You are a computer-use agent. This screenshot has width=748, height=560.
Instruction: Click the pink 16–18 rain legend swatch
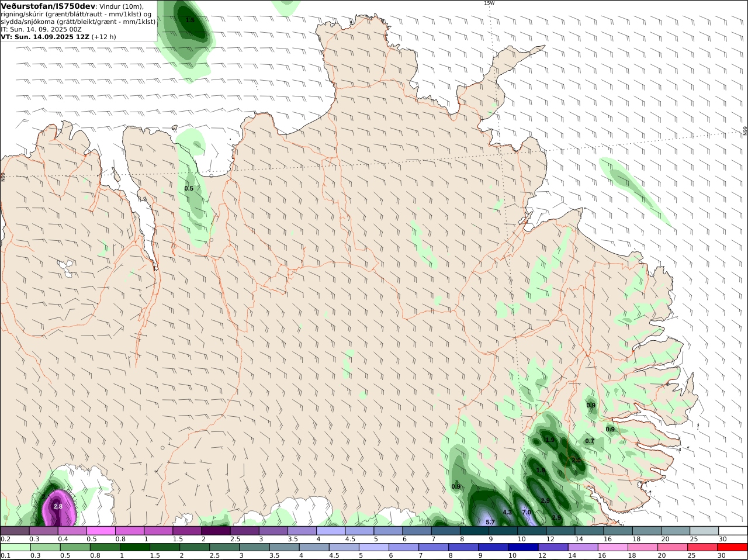[x=612, y=547]
